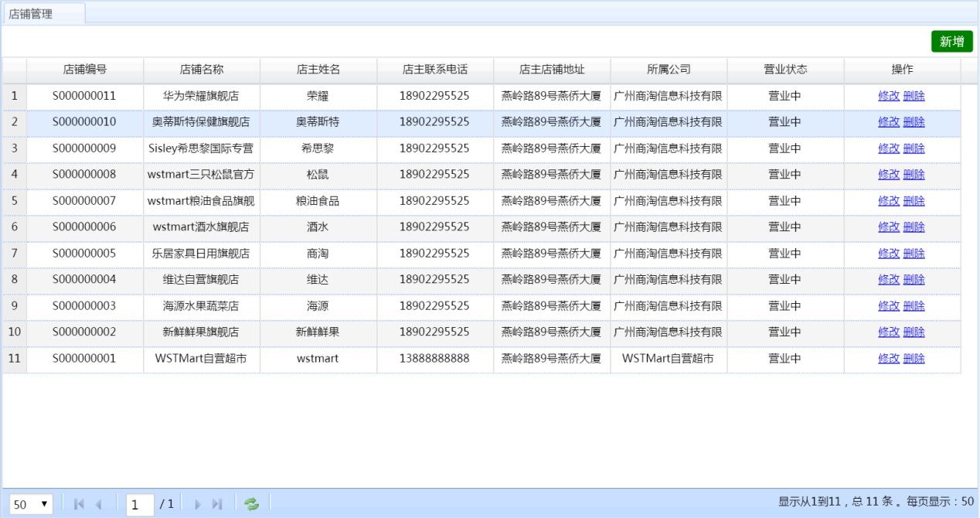
Task: Go to next page arrow
Action: tap(198, 504)
